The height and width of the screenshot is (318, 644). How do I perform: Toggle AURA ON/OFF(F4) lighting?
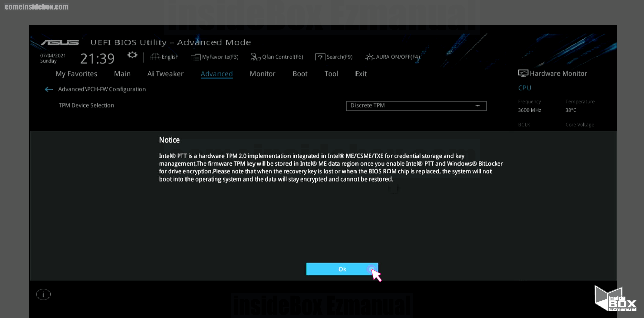393,57
